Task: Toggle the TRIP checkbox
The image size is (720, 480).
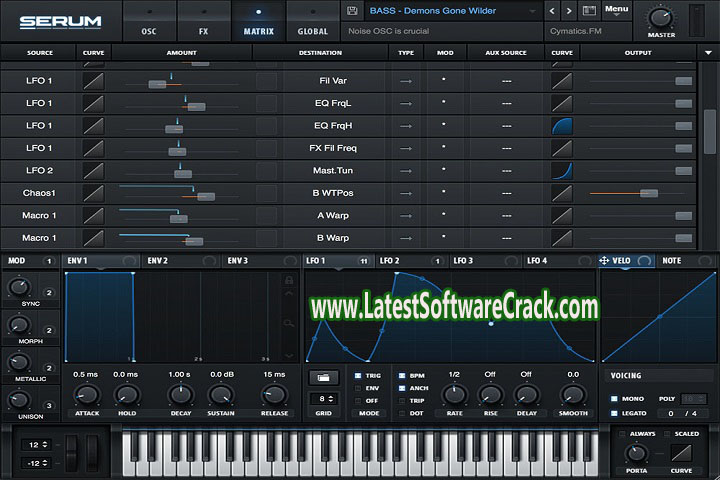Action: click(x=402, y=401)
